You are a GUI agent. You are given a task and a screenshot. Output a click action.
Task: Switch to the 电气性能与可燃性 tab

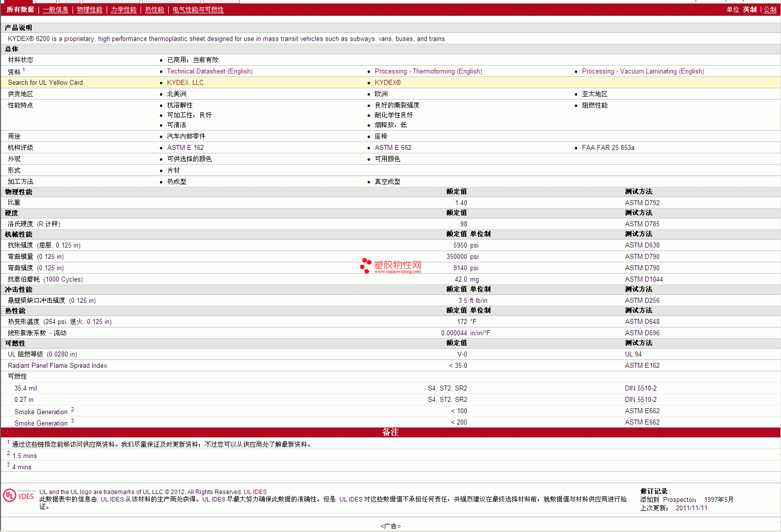click(x=198, y=9)
